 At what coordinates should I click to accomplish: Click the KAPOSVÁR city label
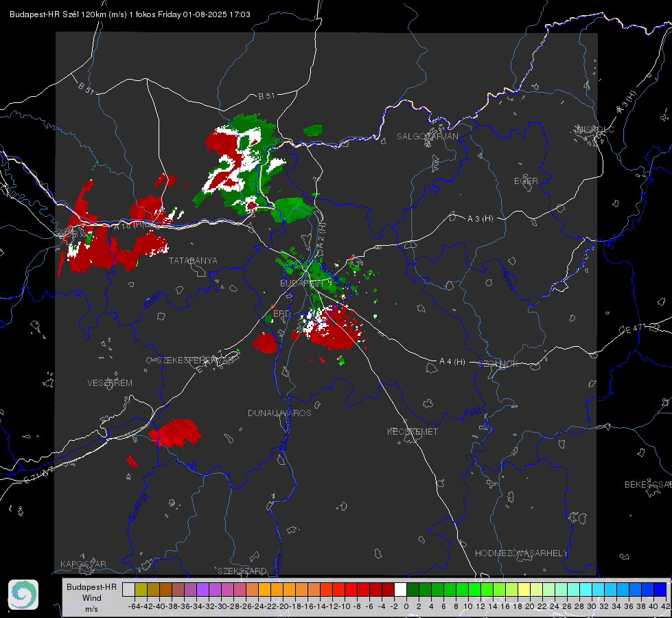[x=83, y=564]
